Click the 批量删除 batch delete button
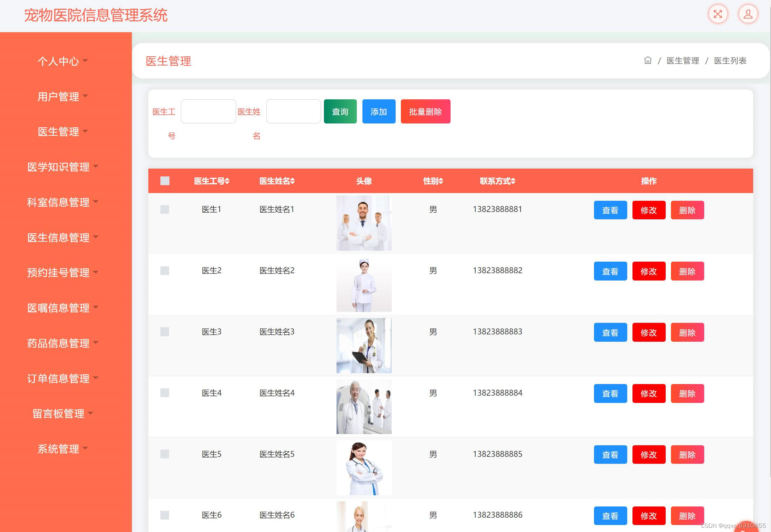771x532 pixels. [425, 111]
